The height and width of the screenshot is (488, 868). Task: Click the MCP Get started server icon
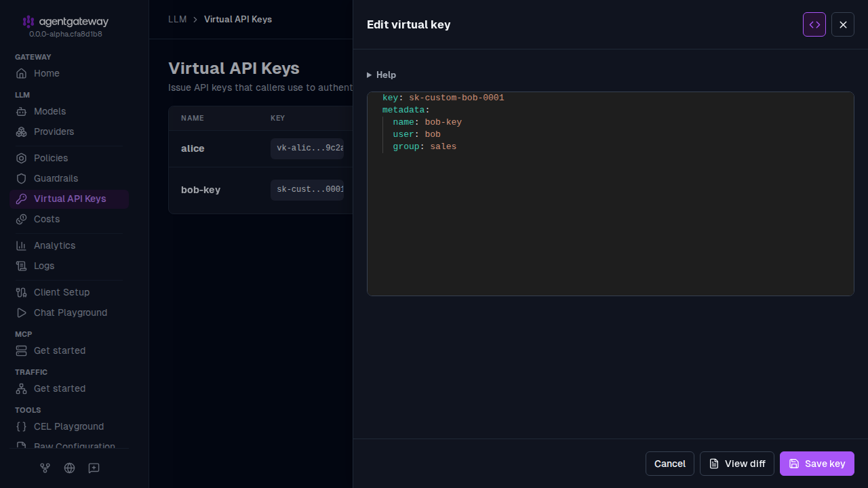coord(22,350)
